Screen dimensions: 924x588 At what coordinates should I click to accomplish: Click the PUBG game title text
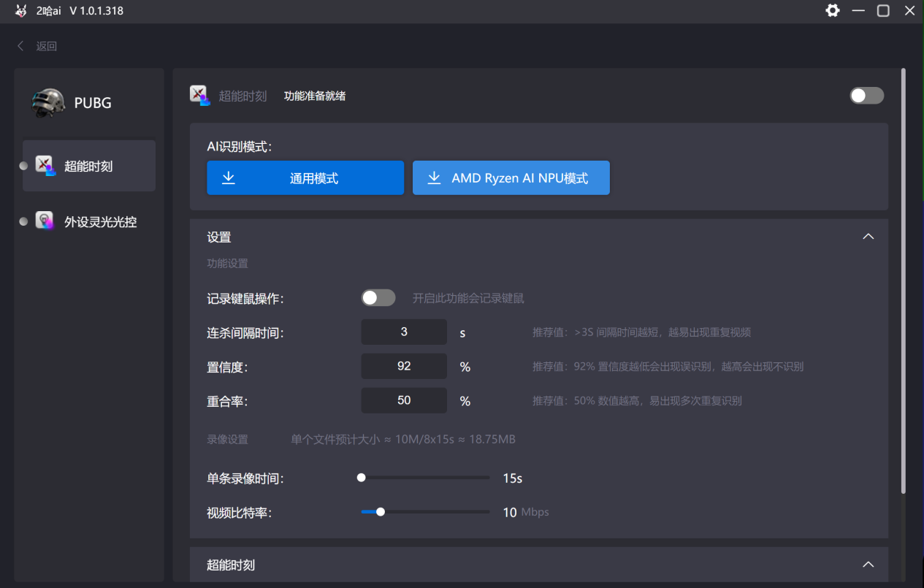pos(93,103)
